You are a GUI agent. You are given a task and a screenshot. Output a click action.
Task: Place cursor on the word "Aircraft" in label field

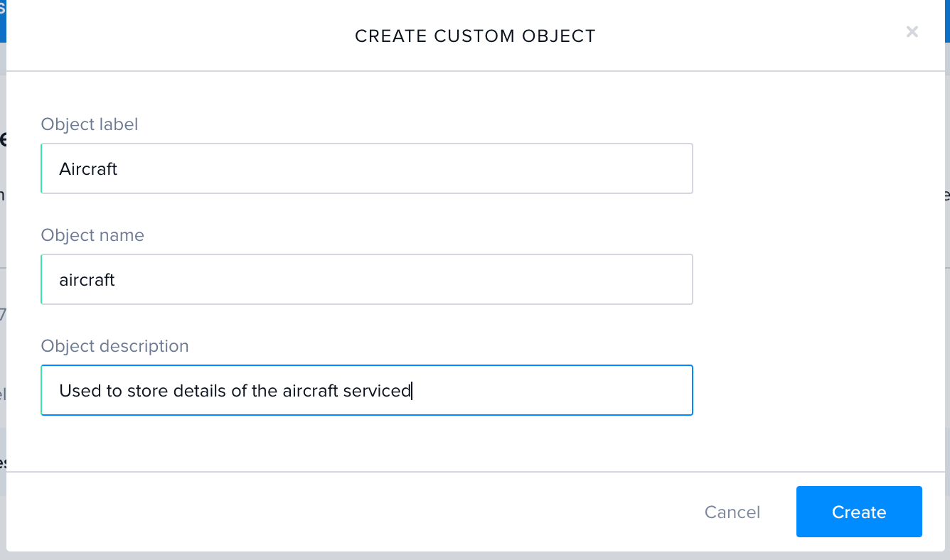(88, 169)
